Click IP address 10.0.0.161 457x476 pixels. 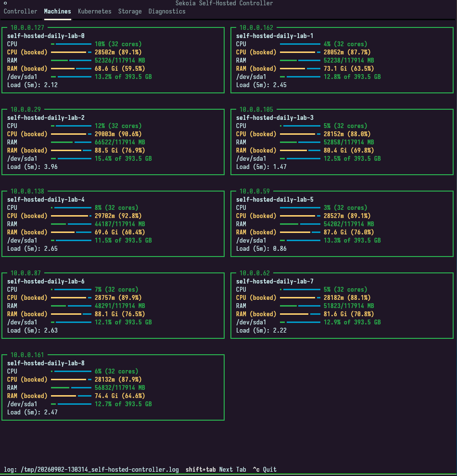coord(27,355)
